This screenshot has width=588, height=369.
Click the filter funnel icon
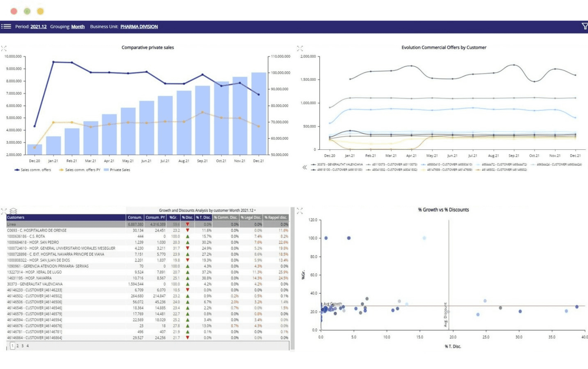coord(584,26)
